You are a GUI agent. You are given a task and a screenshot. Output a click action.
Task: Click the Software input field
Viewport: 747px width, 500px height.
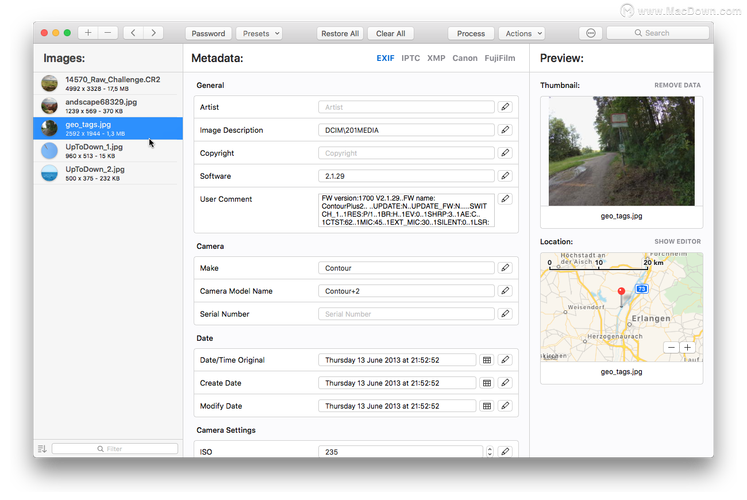coord(406,176)
